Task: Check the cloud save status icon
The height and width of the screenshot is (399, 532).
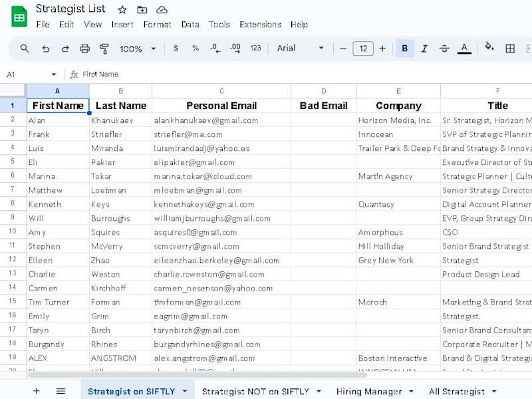Action: pyautogui.click(x=162, y=10)
